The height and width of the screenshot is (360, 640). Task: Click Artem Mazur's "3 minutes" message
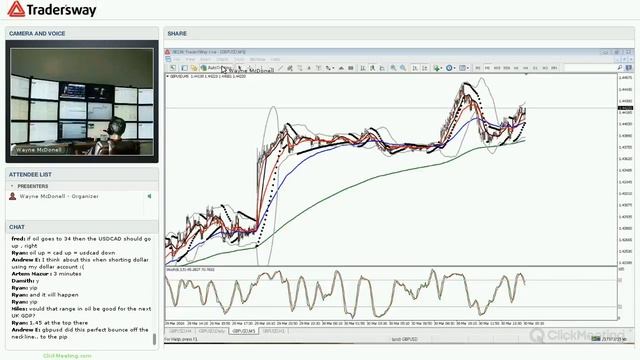coord(46,274)
